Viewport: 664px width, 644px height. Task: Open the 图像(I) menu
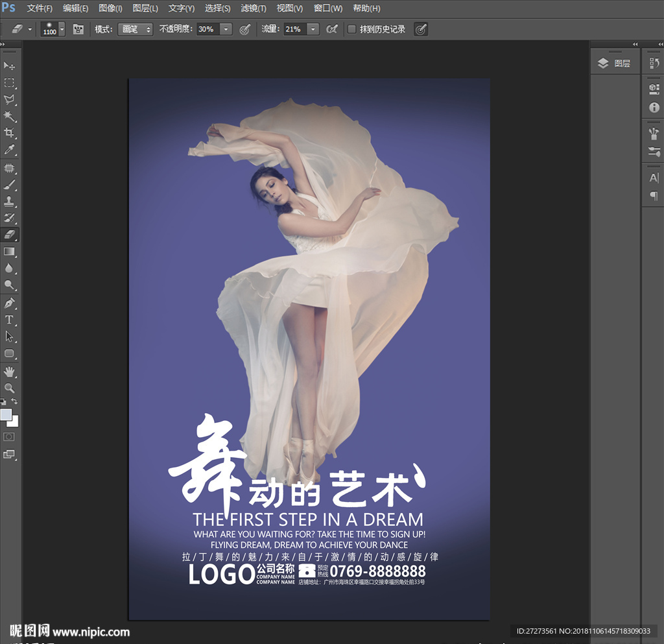tap(110, 8)
